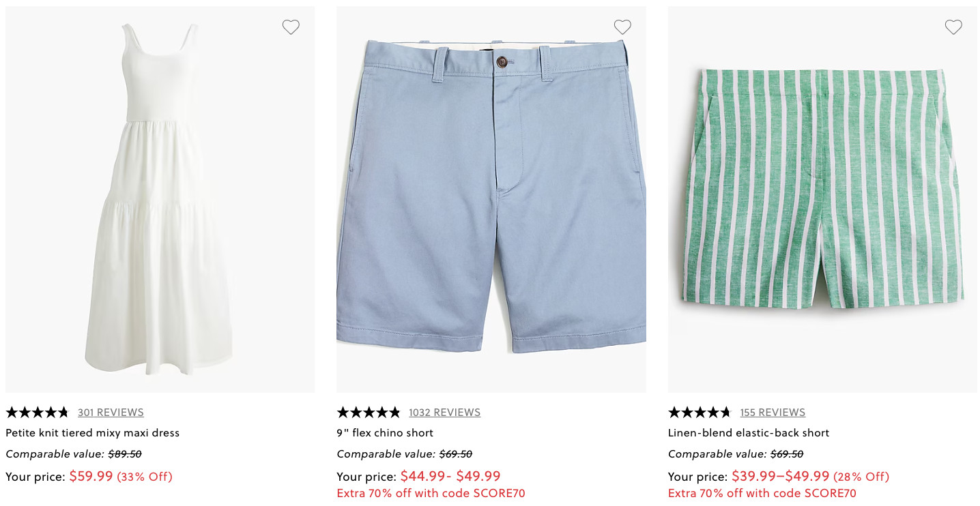This screenshot has width=980, height=506.
Task: Open 155 Reviews link
Action: click(x=773, y=413)
